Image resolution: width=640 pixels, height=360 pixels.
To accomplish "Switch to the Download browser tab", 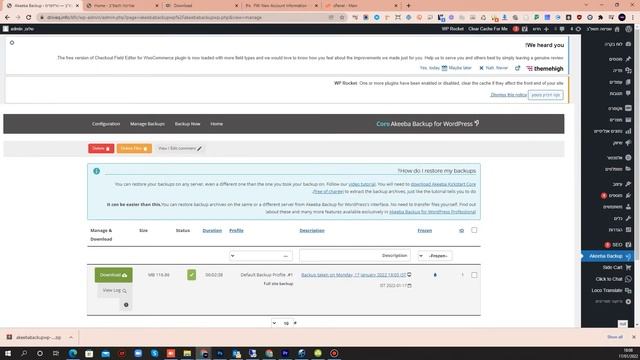I will (x=202, y=6).
